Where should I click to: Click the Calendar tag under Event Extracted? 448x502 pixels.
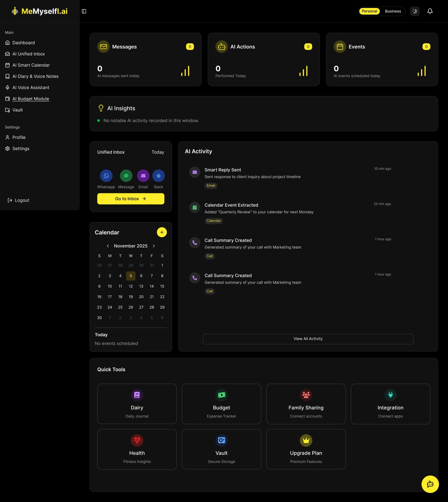[x=214, y=221]
